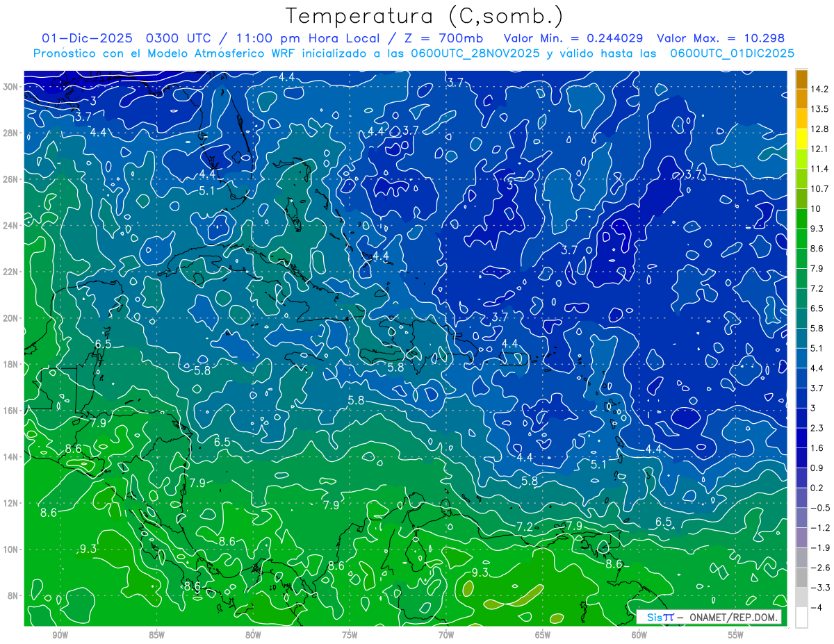Screen dimensions: 834x644
Task: Click the 80W longitude label
Action: point(253,635)
